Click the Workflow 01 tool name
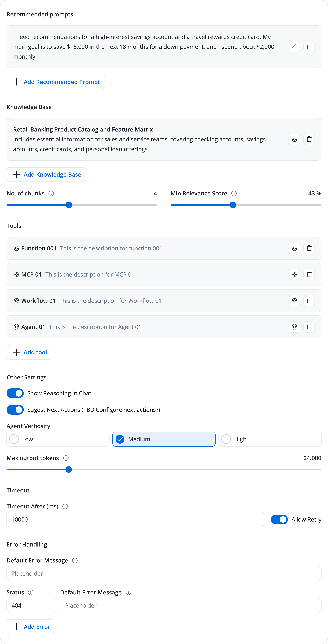 [38, 301]
